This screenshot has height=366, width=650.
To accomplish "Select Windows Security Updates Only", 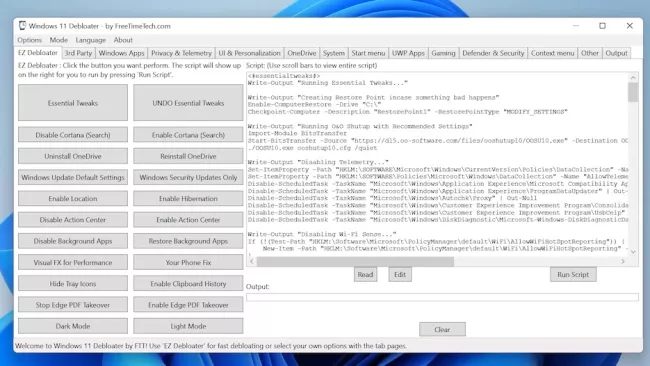I will [188, 177].
